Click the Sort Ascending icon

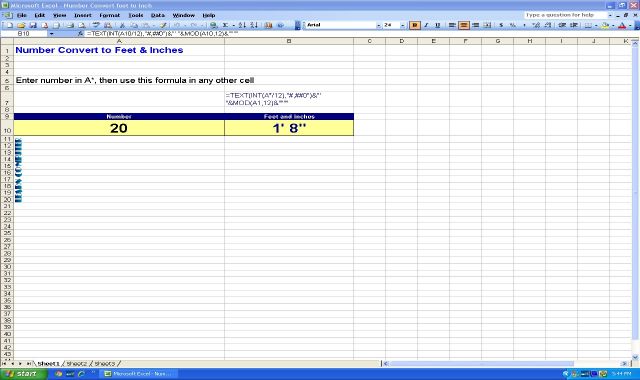coord(242,25)
